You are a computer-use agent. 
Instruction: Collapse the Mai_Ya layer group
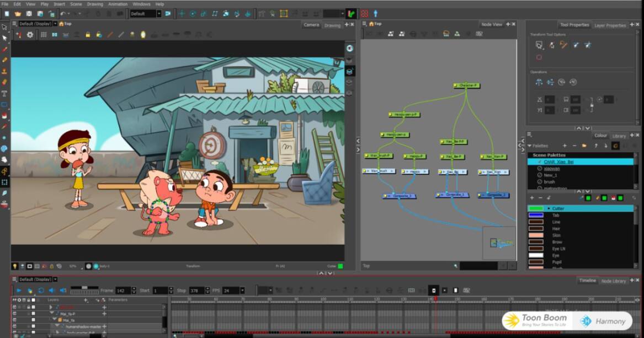[x=54, y=320]
